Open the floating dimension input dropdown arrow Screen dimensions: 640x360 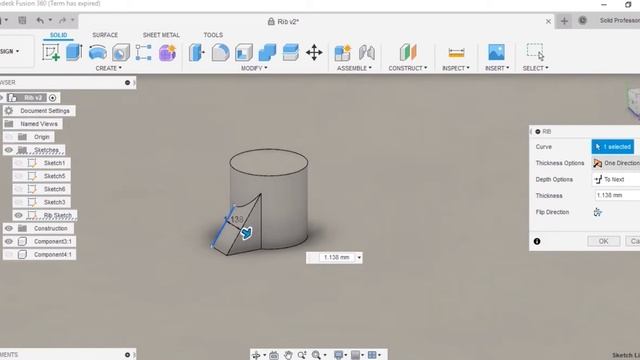click(359, 258)
